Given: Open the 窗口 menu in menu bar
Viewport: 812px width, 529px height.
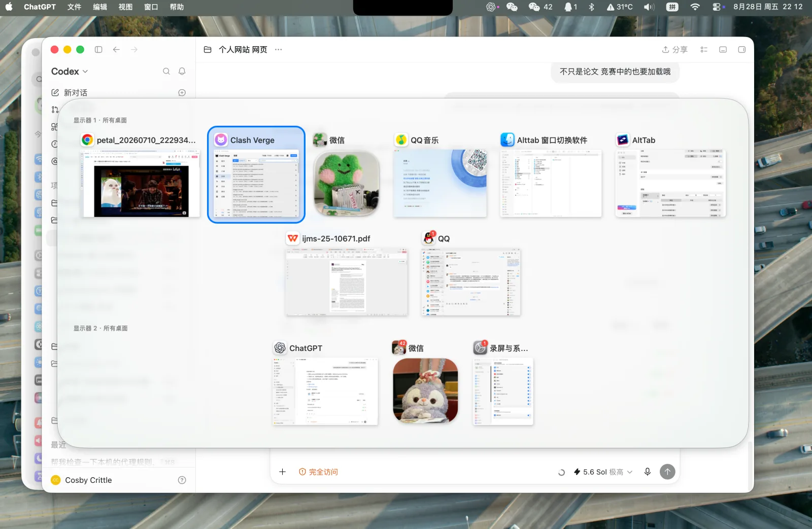Looking at the screenshot, I should (x=151, y=7).
